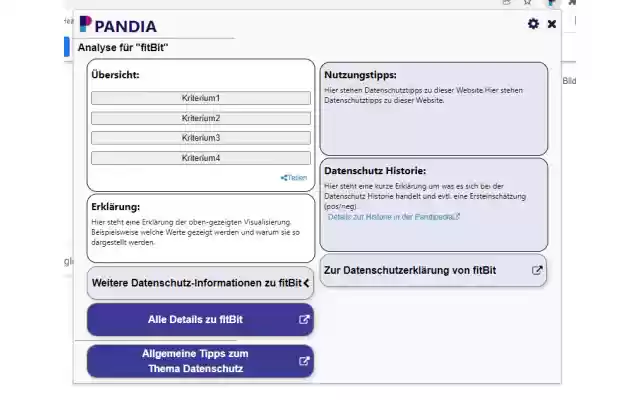Click the Erklärung heading
This screenshot has width=640, height=400.
(x=116, y=207)
